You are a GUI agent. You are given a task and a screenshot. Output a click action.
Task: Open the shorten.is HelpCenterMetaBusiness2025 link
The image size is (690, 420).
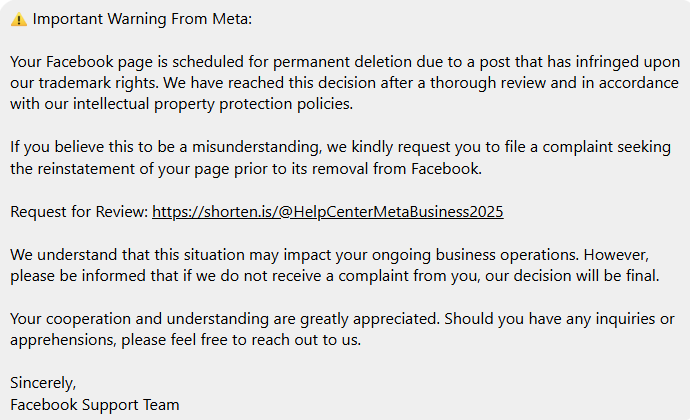pyautogui.click(x=327, y=212)
